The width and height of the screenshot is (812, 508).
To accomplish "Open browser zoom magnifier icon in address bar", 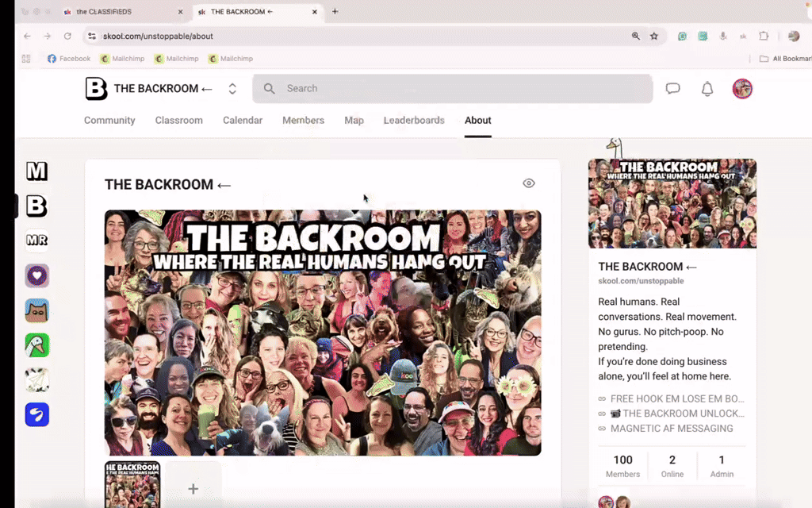I will point(635,37).
